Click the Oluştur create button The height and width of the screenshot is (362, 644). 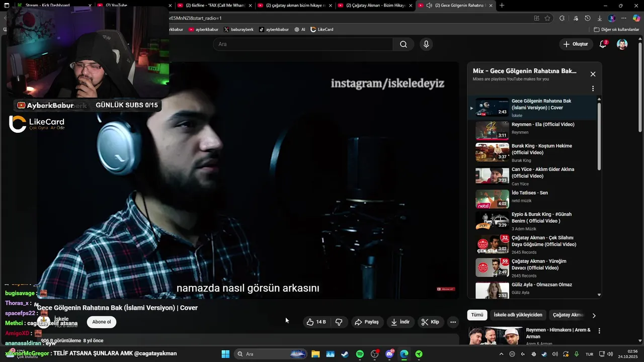576,44
